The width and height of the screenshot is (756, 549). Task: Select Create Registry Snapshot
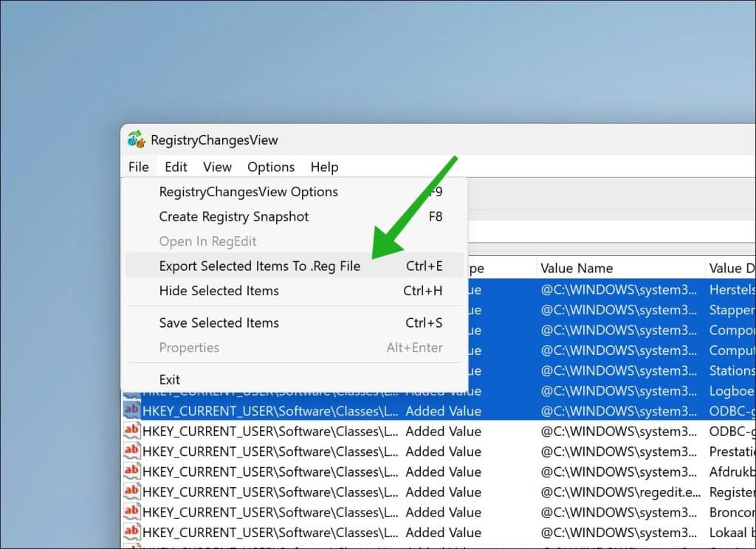coord(294,216)
